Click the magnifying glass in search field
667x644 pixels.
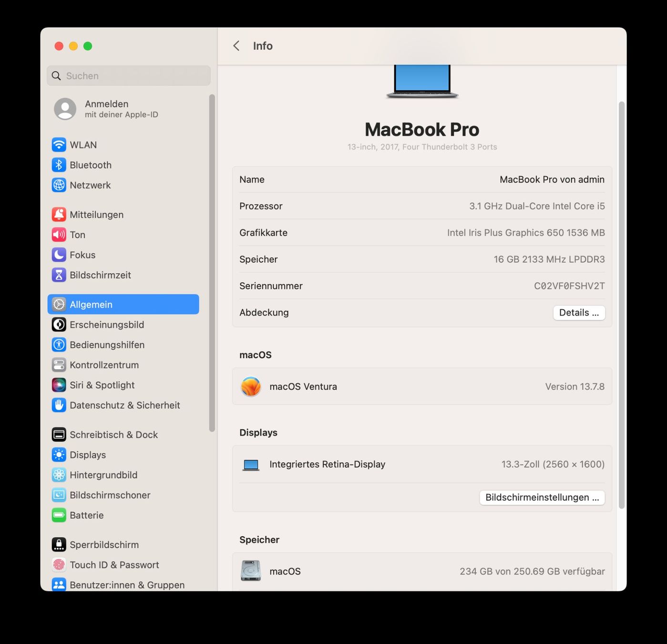56,76
